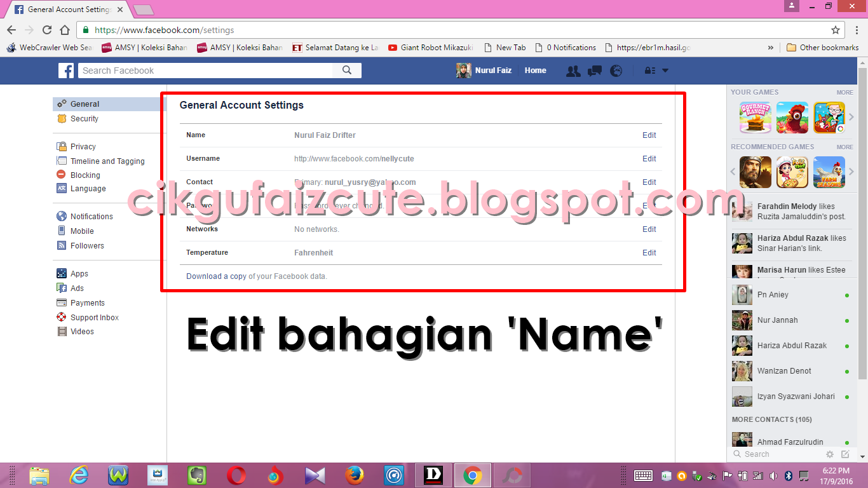Go to browser home page icon
This screenshot has width=868, height=488.
tap(64, 30)
